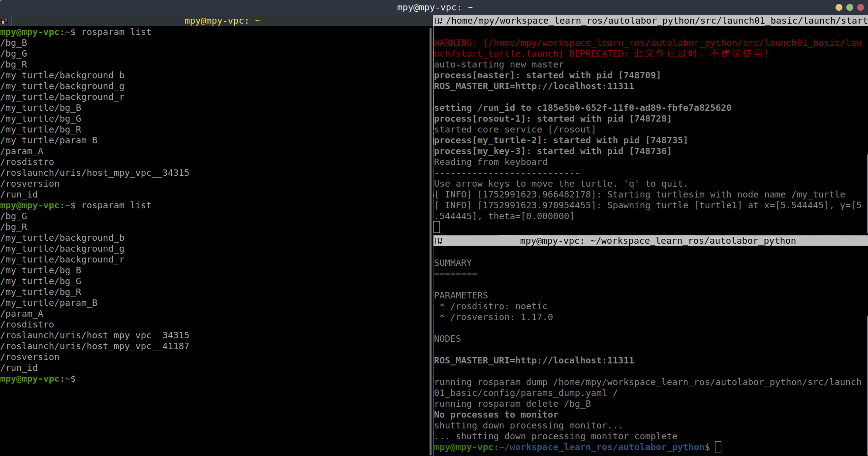Select the ~/workspace_learn_ros/autolabor_python pane title bar

(657, 241)
